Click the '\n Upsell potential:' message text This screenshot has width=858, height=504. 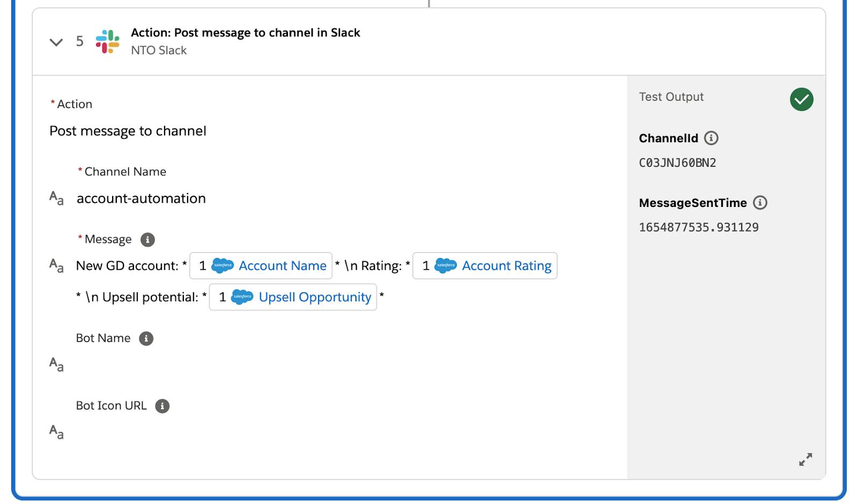click(142, 298)
